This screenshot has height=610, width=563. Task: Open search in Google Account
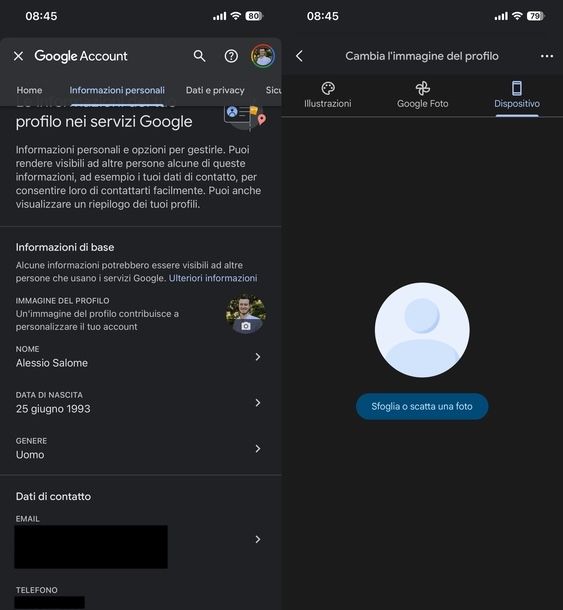(199, 56)
